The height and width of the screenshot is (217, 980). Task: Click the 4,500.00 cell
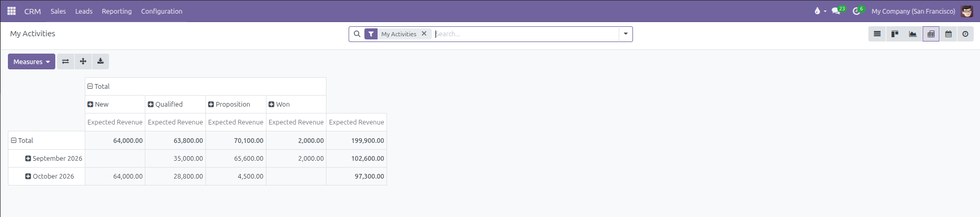click(236, 176)
